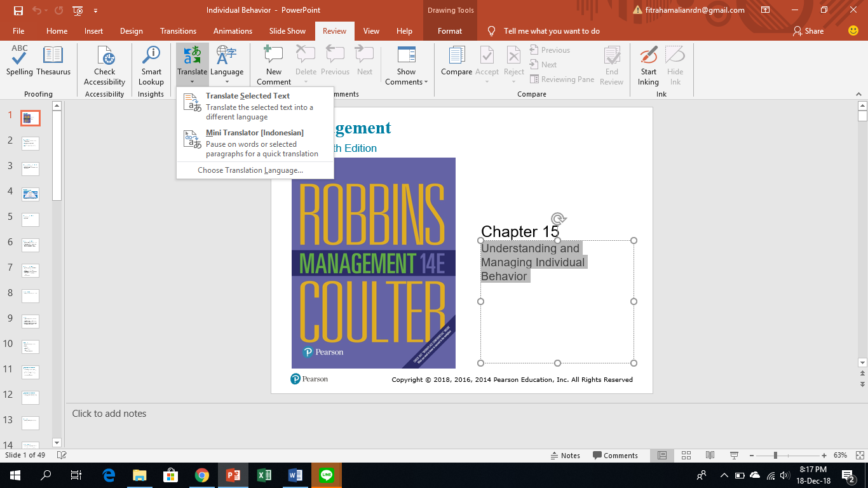
Task: Click the Share button
Action: point(808,31)
